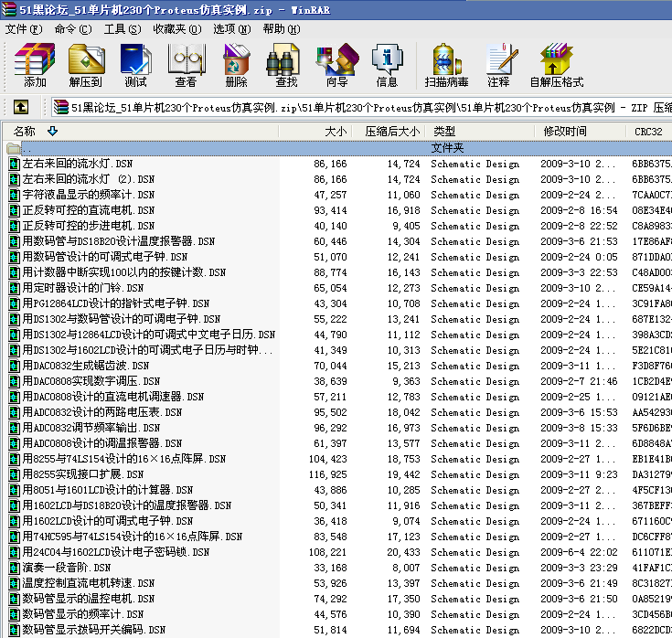This screenshot has height=638, width=672.
Task: Open the 选项(N) menu
Action: pyautogui.click(x=232, y=29)
